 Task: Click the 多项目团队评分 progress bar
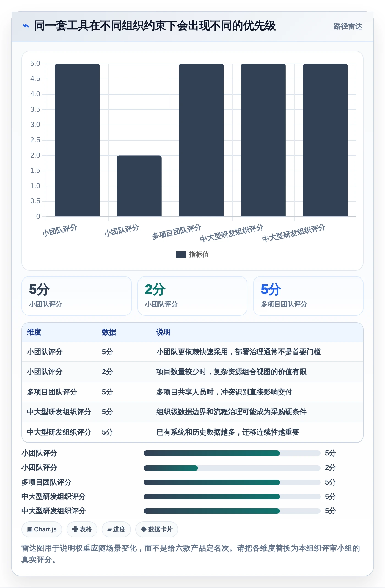pyautogui.click(x=232, y=482)
